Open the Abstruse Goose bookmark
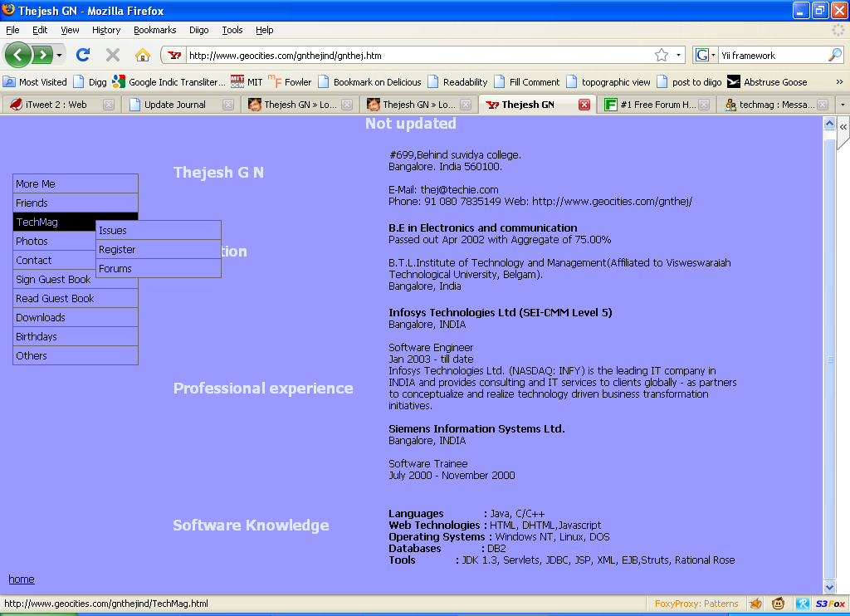The height and width of the screenshot is (616, 850). pyautogui.click(x=767, y=82)
